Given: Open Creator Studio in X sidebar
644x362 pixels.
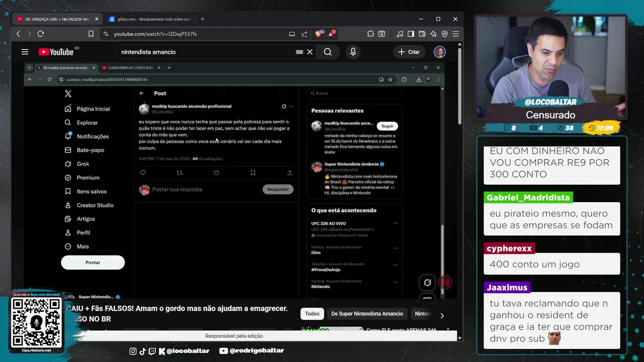Looking at the screenshot, I should point(89,205).
